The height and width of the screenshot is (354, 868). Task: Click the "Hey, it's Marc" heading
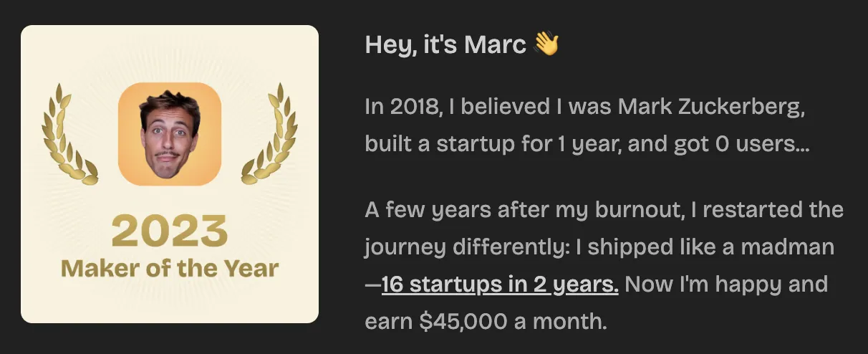tap(445, 44)
